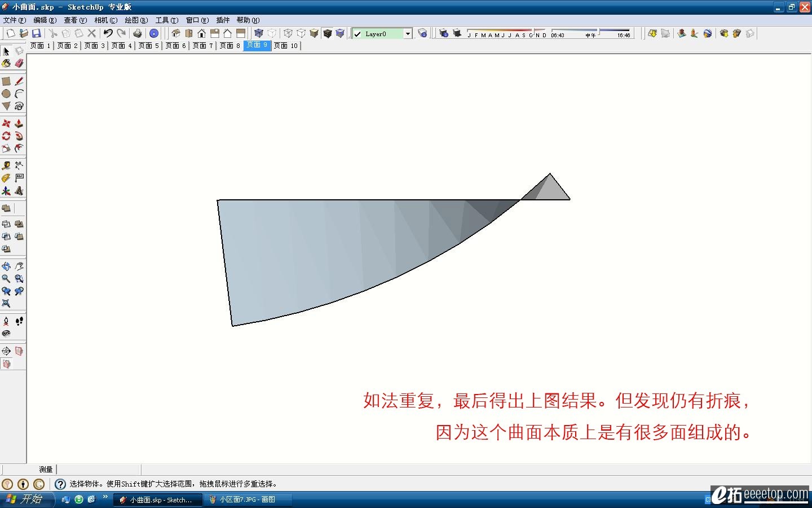Screen dimensions: 812x508
Task: Open the 查看 menu
Action: tap(75, 20)
